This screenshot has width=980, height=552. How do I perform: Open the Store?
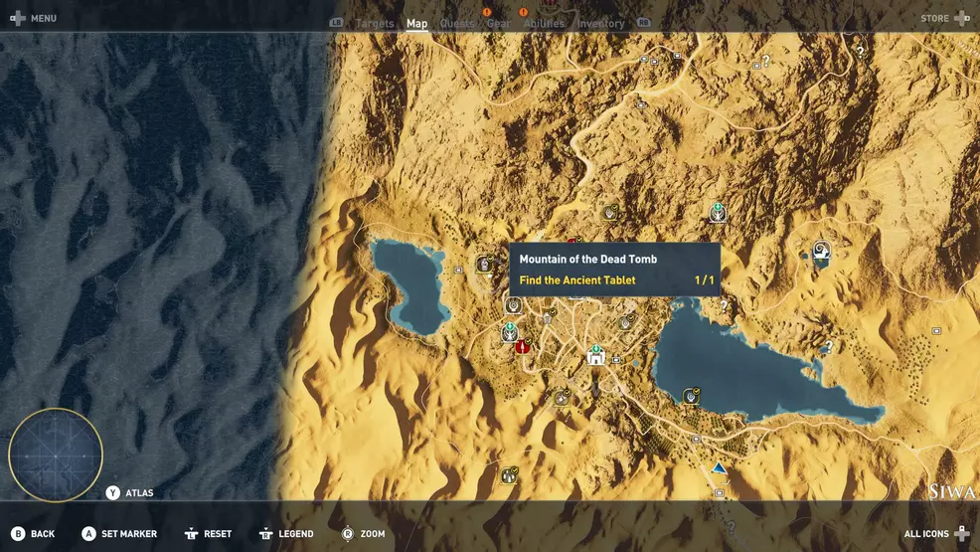coord(944,18)
